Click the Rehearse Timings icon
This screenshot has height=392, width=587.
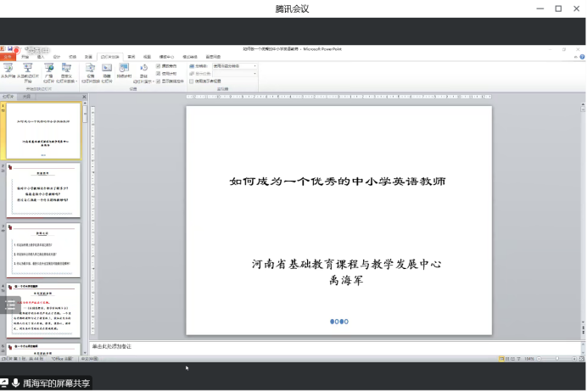click(124, 70)
